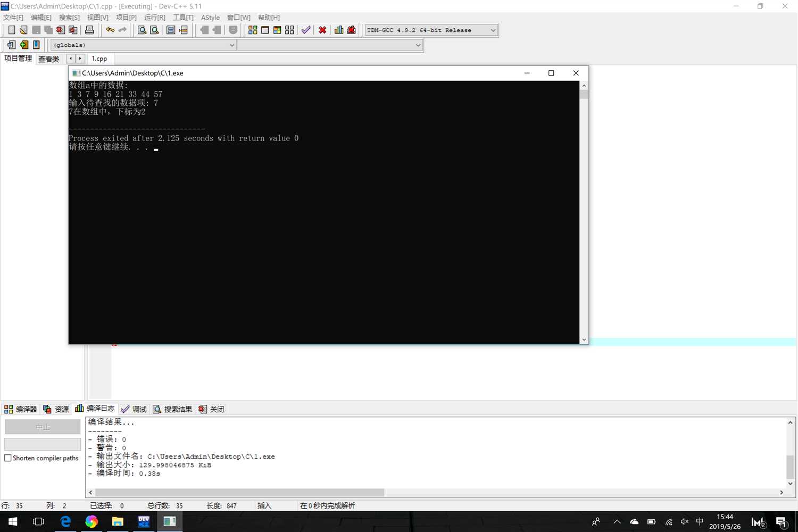This screenshot has width=798, height=532.
Task: Switch to the 编译器 bottom tab
Action: point(21,409)
